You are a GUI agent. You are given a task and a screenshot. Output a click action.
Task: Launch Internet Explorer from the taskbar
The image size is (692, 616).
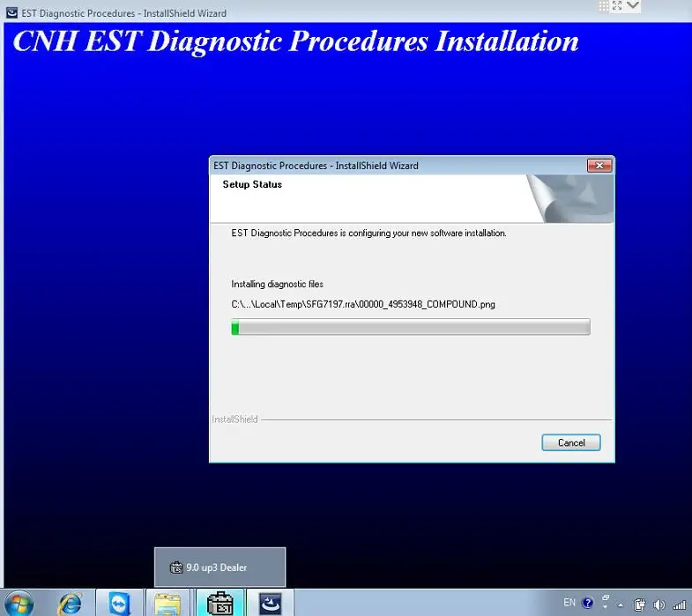click(70, 603)
